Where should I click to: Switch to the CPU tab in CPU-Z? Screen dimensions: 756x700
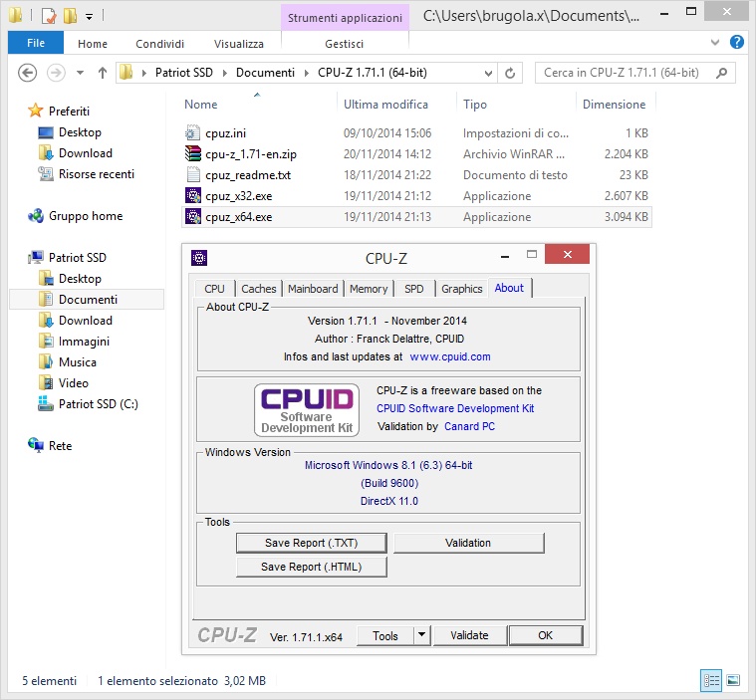(x=214, y=289)
